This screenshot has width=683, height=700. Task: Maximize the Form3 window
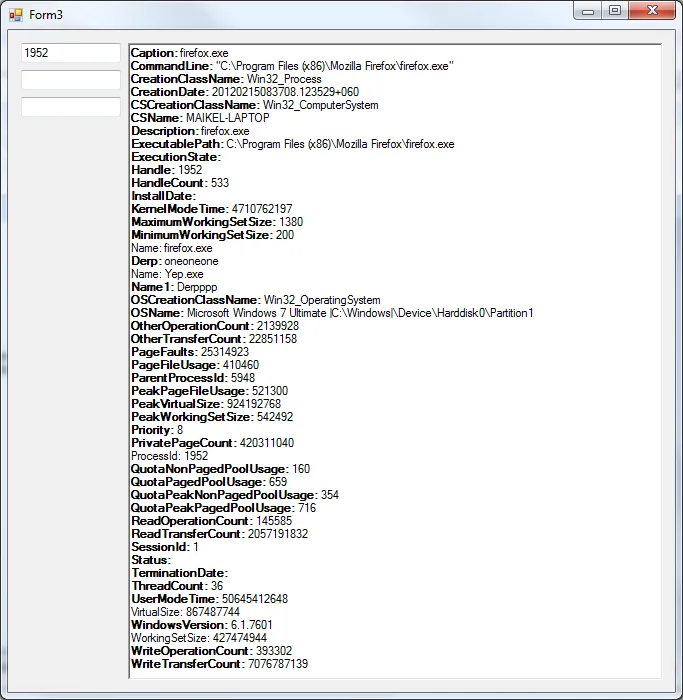pos(615,11)
